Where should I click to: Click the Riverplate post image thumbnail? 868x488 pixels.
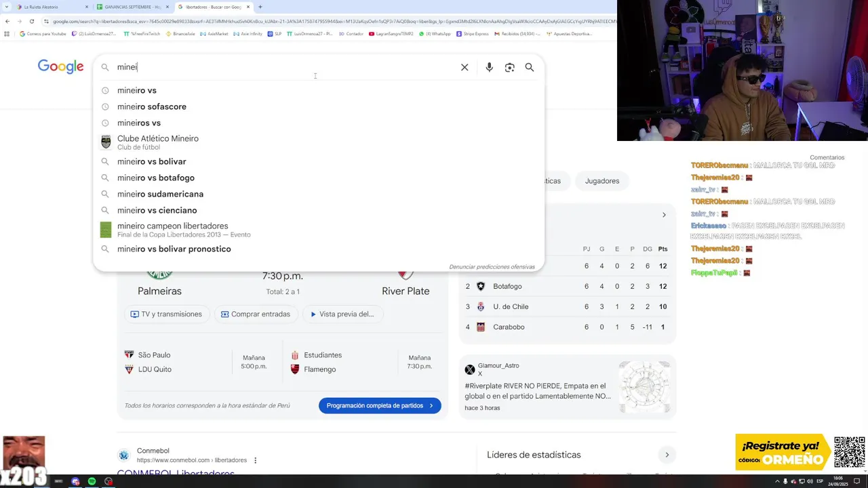644,387
